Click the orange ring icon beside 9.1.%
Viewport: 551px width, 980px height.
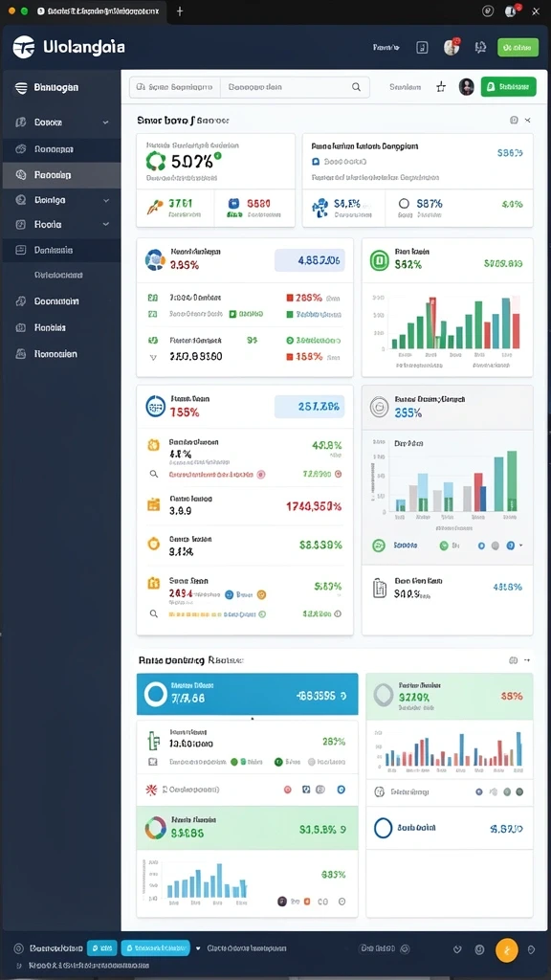point(154,544)
